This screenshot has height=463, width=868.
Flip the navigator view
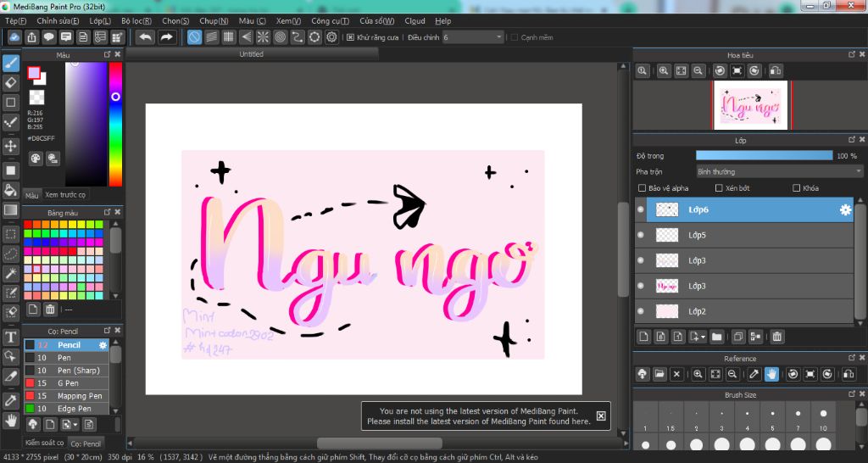click(x=776, y=70)
